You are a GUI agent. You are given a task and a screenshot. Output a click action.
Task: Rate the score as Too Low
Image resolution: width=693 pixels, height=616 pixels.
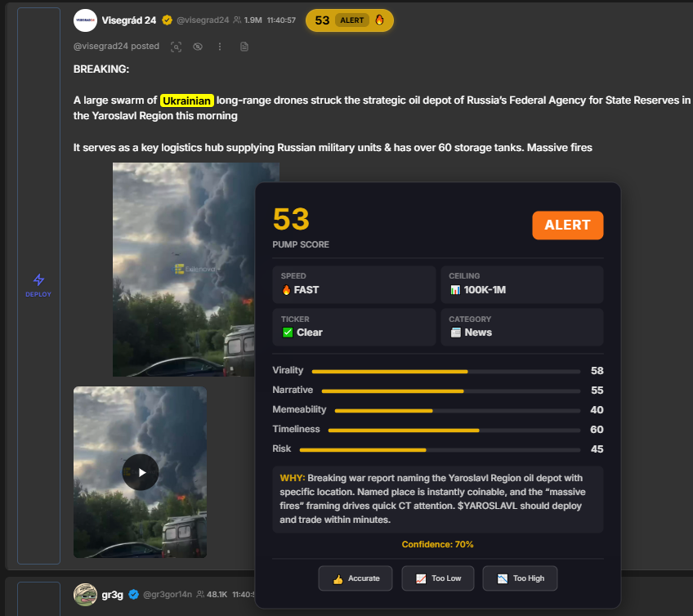pyautogui.click(x=437, y=578)
